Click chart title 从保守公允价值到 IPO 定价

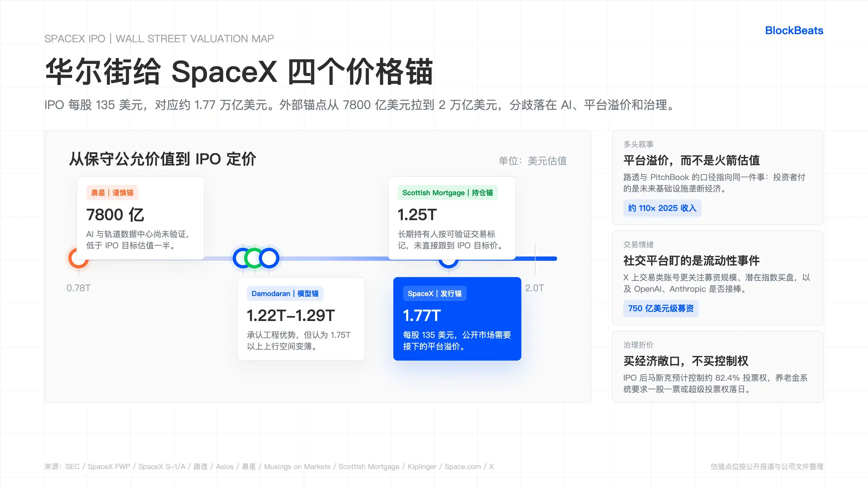tap(163, 159)
